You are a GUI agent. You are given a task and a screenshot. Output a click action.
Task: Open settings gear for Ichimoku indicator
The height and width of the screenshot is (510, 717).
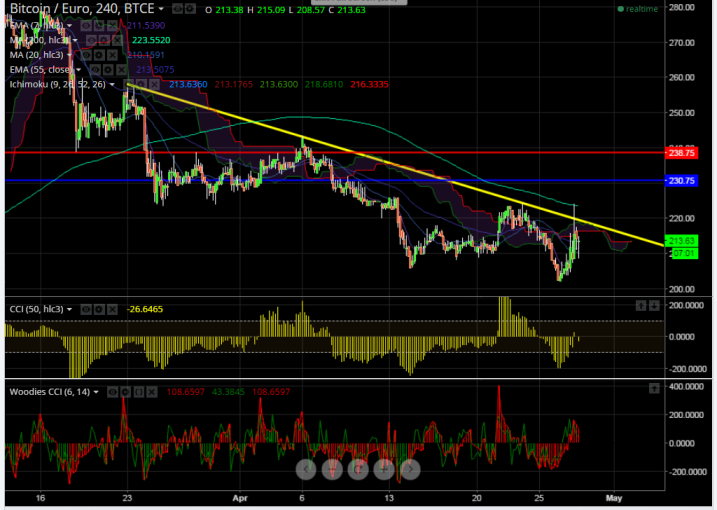[x=141, y=85]
